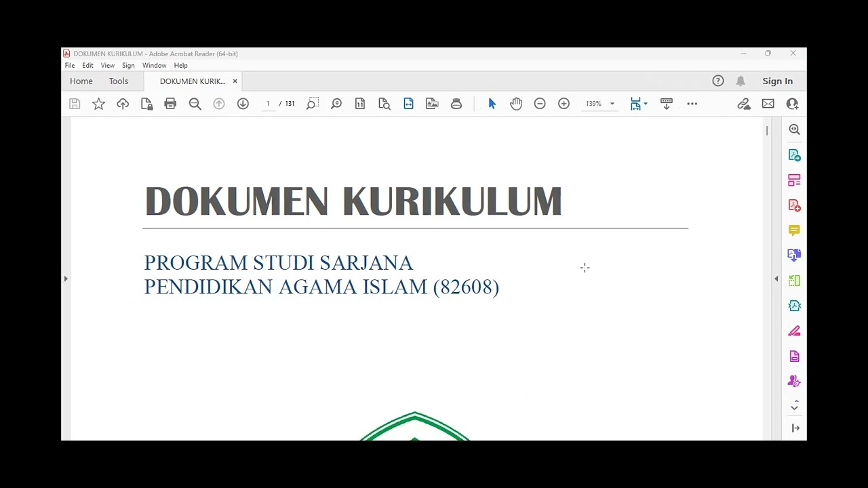The image size is (868, 488).
Task: Click the blue pages-with-arrow icon in the right pane
Action: pyautogui.click(x=795, y=255)
